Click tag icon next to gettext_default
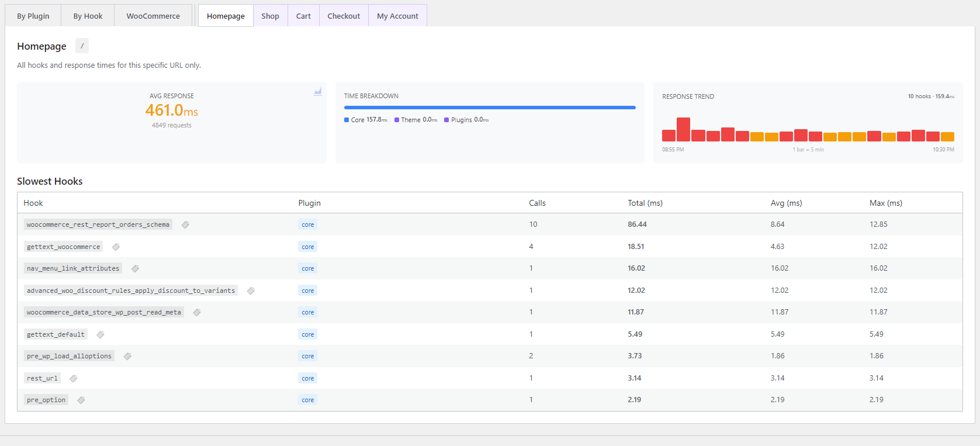 (x=101, y=335)
